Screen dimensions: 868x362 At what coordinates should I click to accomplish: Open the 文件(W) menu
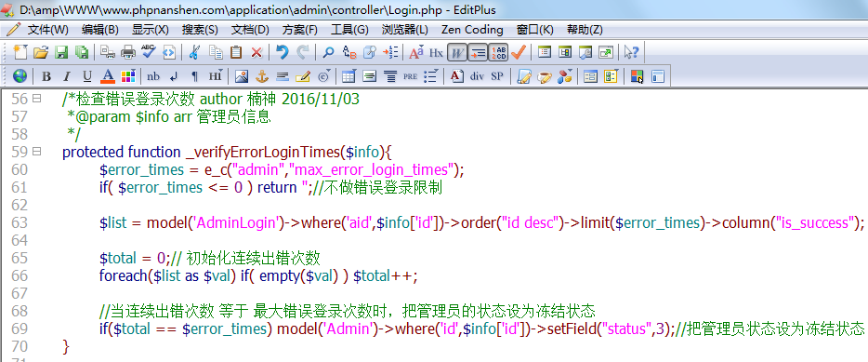pos(48,30)
